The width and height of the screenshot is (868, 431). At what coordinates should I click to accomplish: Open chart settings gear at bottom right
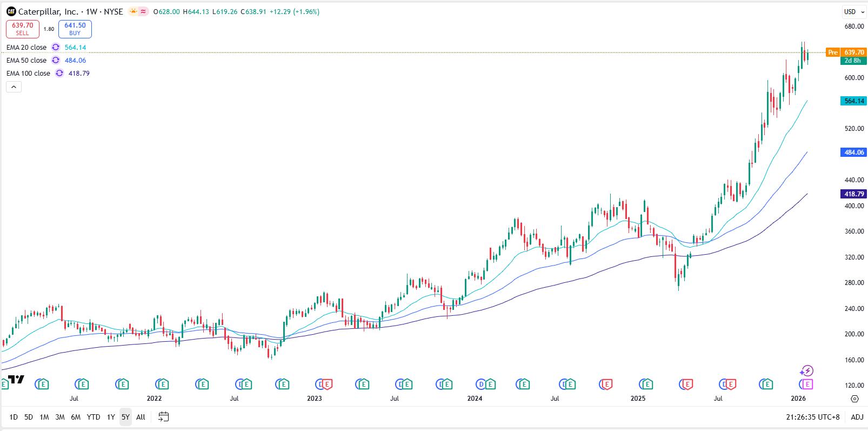point(854,399)
